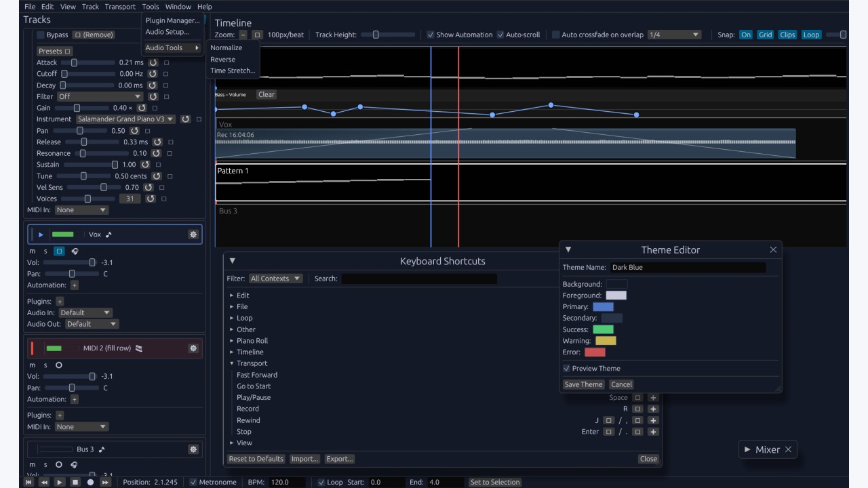868x488 pixels.
Task: Click the Primary color swatch
Action: tap(603, 307)
